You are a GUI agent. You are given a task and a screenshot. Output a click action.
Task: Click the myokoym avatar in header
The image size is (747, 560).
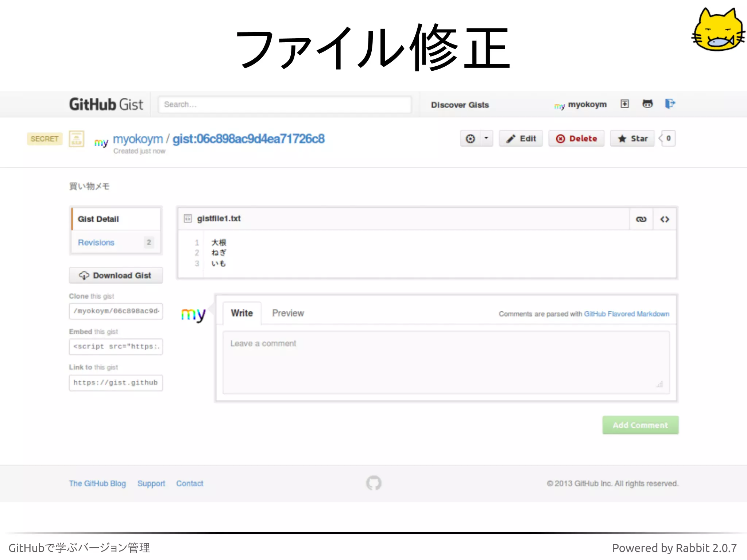coord(559,106)
